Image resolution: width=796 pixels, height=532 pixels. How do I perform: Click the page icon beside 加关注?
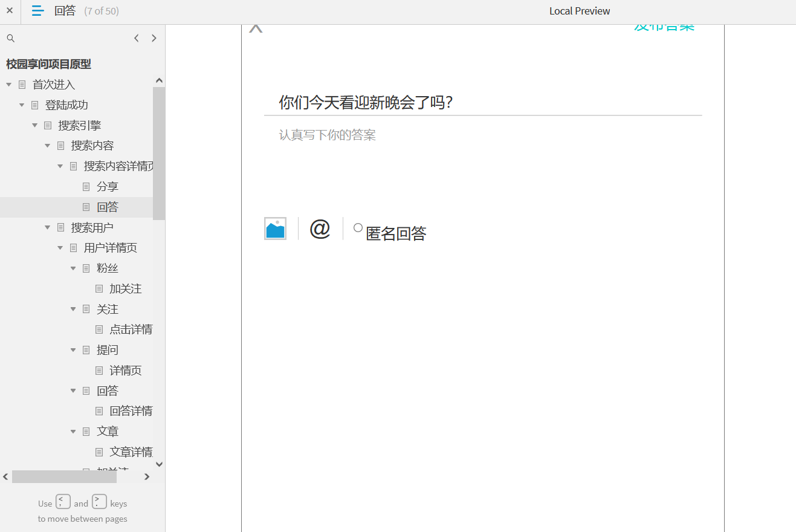(99, 289)
